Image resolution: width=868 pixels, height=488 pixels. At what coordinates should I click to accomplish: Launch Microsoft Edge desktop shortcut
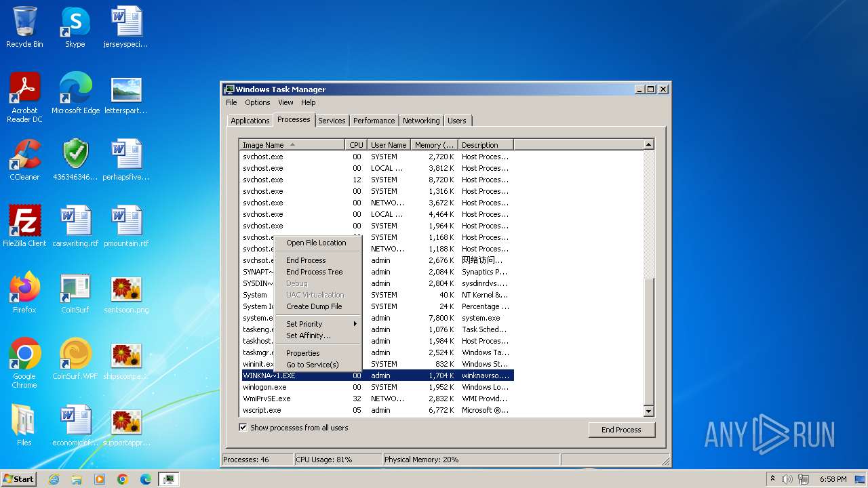click(75, 93)
